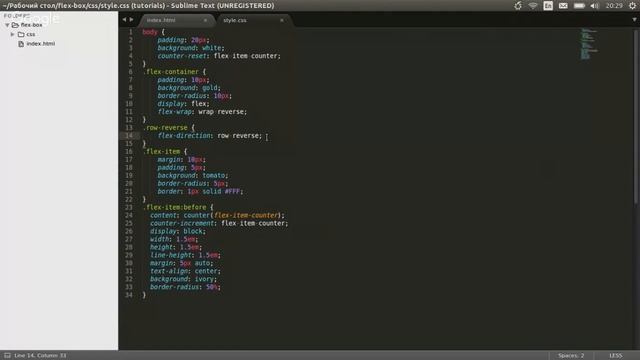Screen dimensions: 640x360
Task: Click 'flex-wrap' property on line 11
Action: click(x=174, y=112)
